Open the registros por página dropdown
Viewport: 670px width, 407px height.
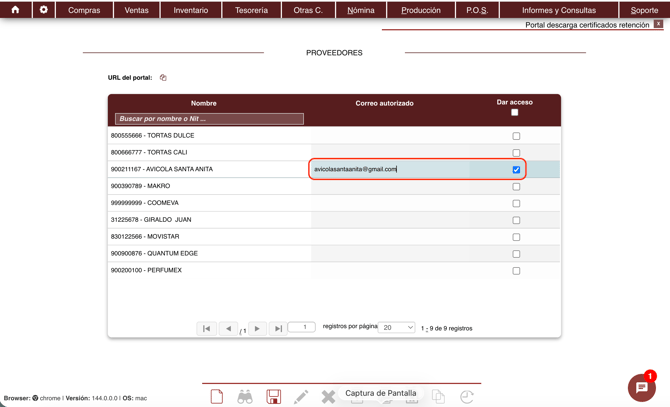pyautogui.click(x=396, y=328)
